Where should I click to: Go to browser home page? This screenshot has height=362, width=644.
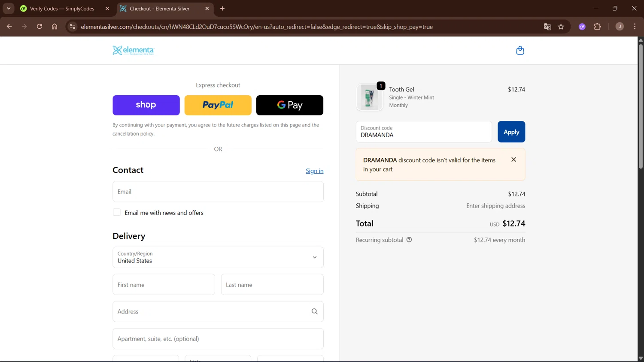click(x=55, y=27)
